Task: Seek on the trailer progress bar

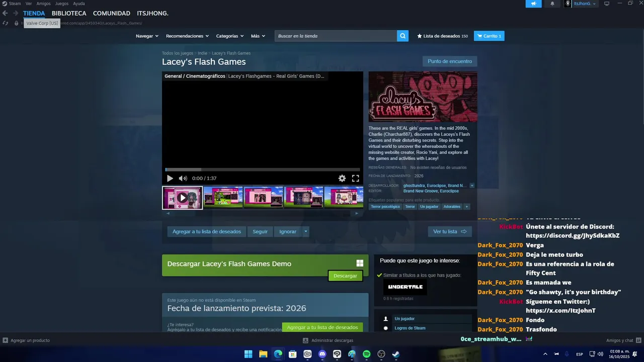Action: (x=263, y=169)
